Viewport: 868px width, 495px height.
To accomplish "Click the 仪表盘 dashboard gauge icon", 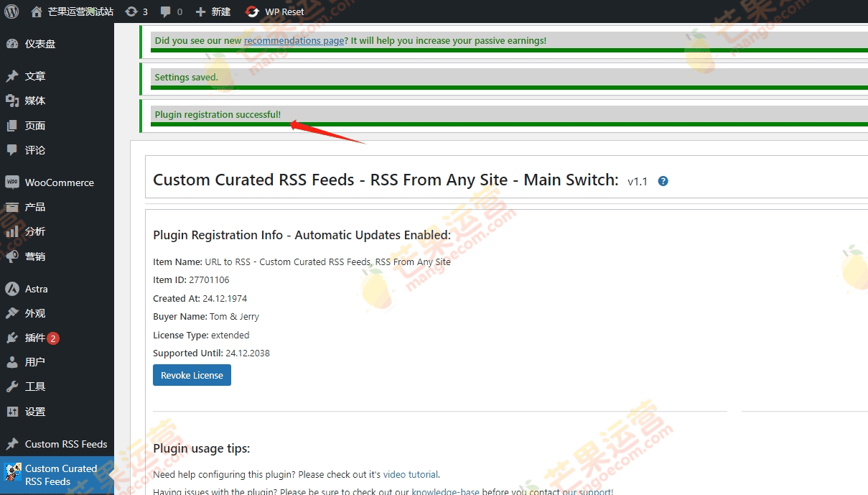I will pyautogui.click(x=11, y=43).
